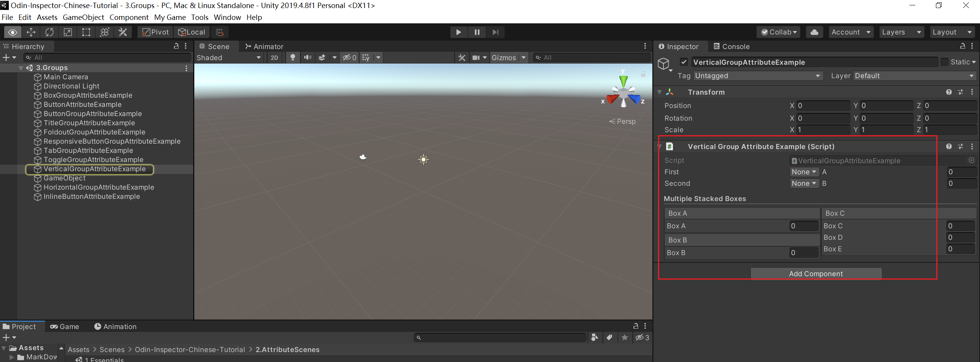Image resolution: width=980 pixels, height=362 pixels.
Task: Toggle the GameObject active checkbox
Action: (684, 62)
